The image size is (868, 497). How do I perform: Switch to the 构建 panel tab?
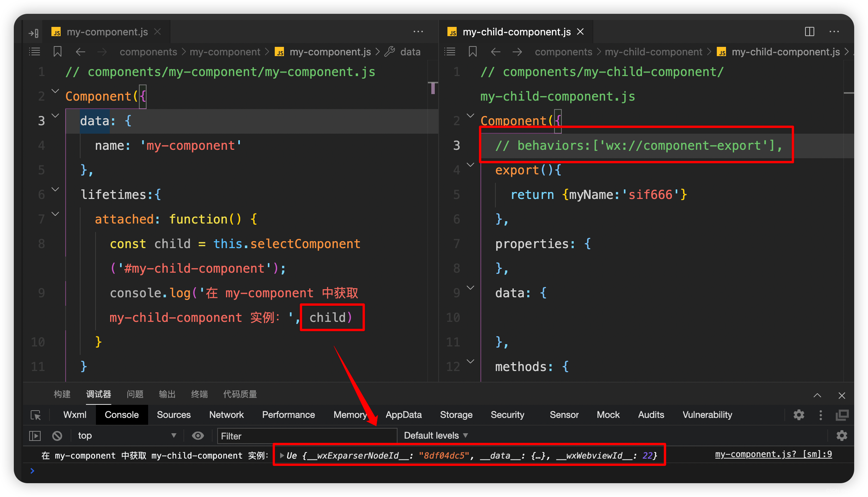[x=62, y=394]
